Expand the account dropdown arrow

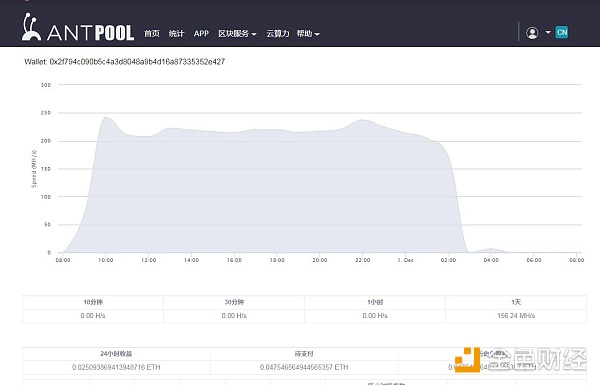pyautogui.click(x=548, y=33)
